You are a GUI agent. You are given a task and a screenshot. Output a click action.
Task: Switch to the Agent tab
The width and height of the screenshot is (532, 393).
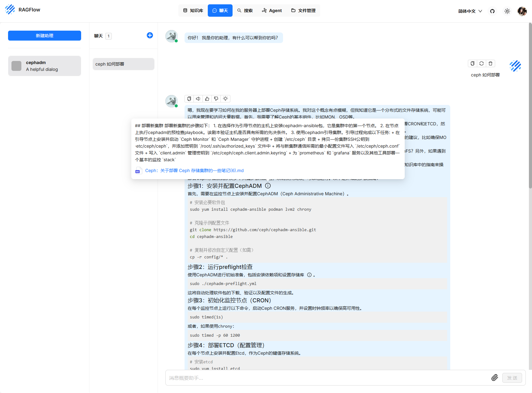point(272,11)
